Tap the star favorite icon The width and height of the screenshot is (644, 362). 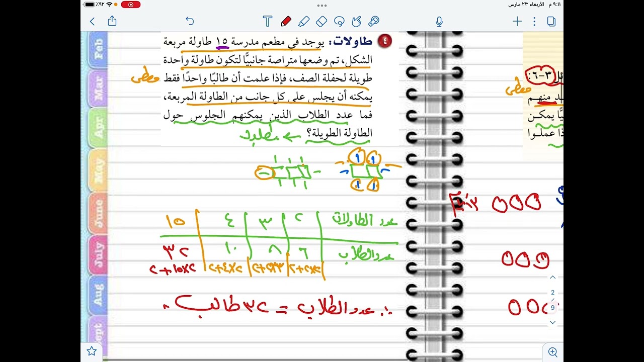[92, 351]
